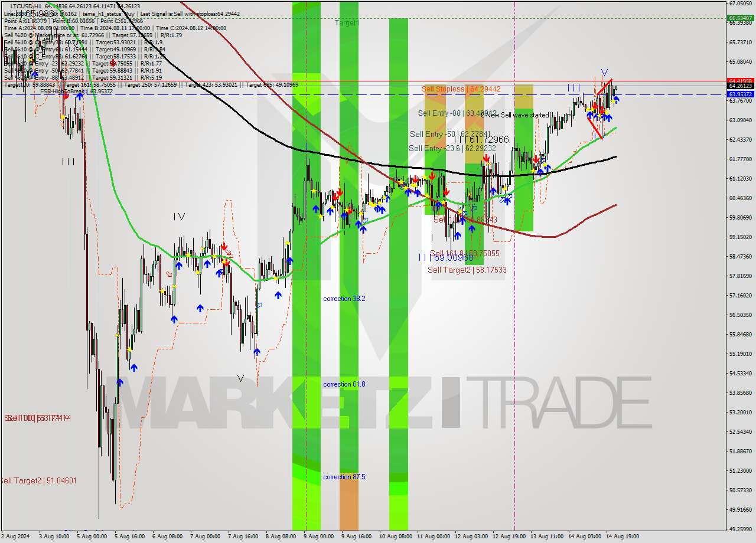Select the 'Sell Stoploss | 64.29442' label
This screenshot has height=543, width=756.
click(x=461, y=89)
